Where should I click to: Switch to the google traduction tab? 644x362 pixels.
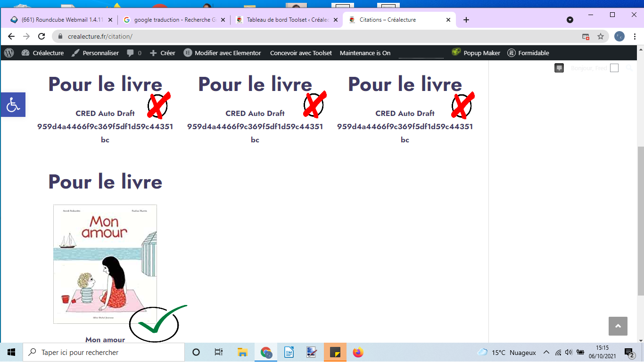(x=170, y=20)
